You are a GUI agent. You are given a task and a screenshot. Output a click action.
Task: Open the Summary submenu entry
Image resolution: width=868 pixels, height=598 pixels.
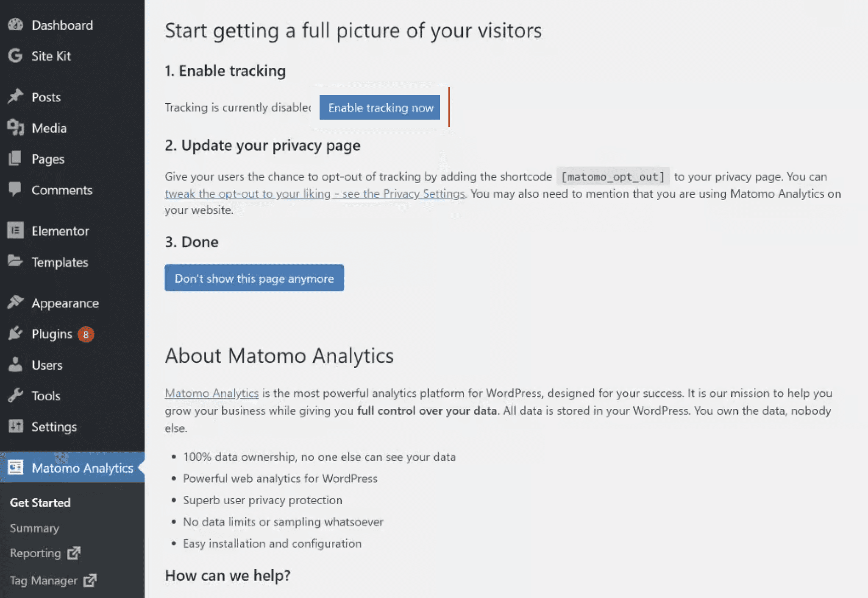click(x=34, y=528)
